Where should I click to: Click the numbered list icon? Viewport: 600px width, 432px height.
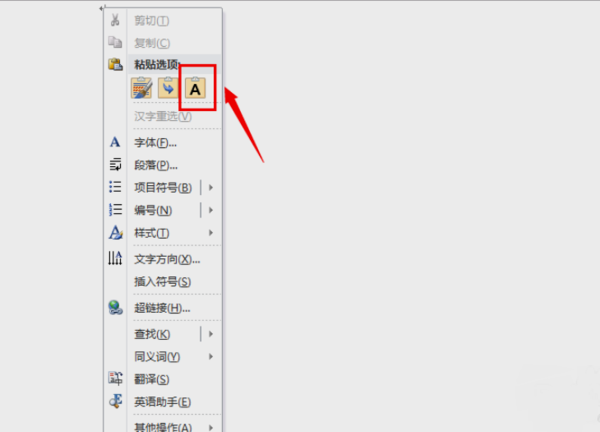click(x=115, y=210)
